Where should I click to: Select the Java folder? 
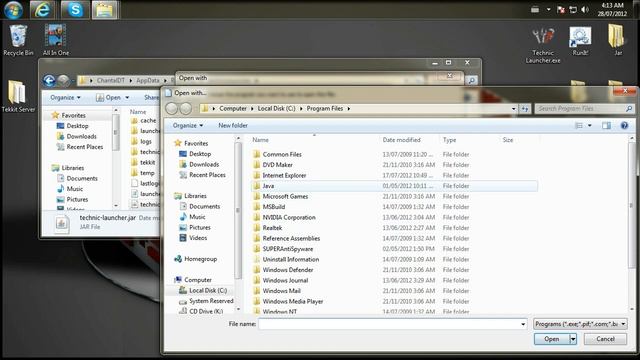point(394,186)
